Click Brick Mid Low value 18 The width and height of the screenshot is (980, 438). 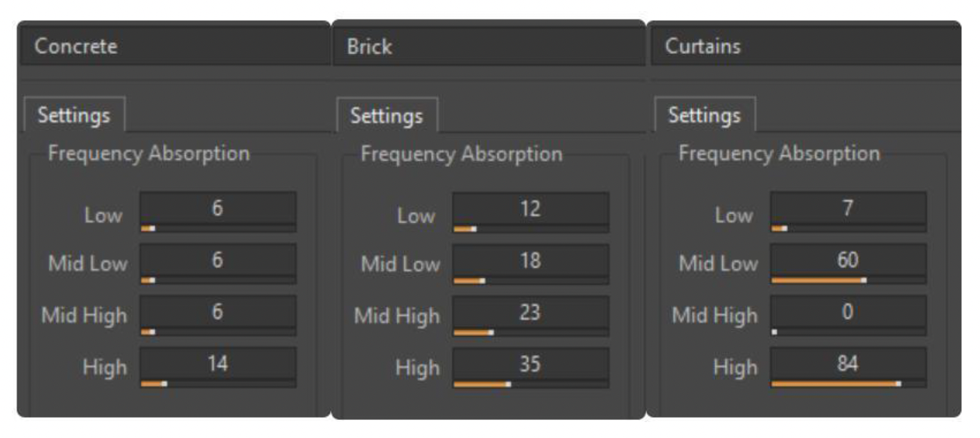pyautogui.click(x=530, y=261)
